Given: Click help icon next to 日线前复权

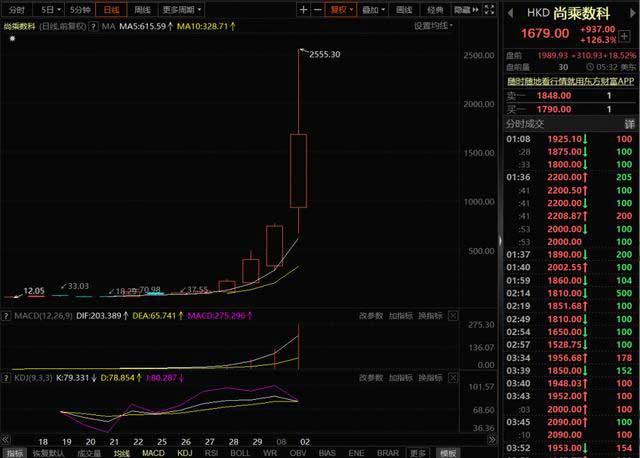Looking at the screenshot, I should [x=93, y=27].
